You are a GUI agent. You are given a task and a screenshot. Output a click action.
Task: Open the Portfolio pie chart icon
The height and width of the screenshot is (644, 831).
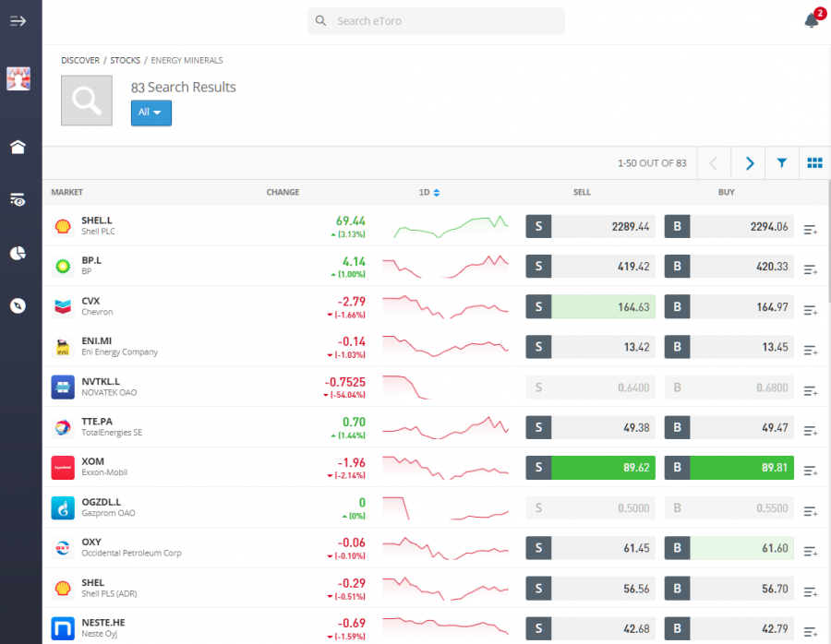tap(18, 253)
